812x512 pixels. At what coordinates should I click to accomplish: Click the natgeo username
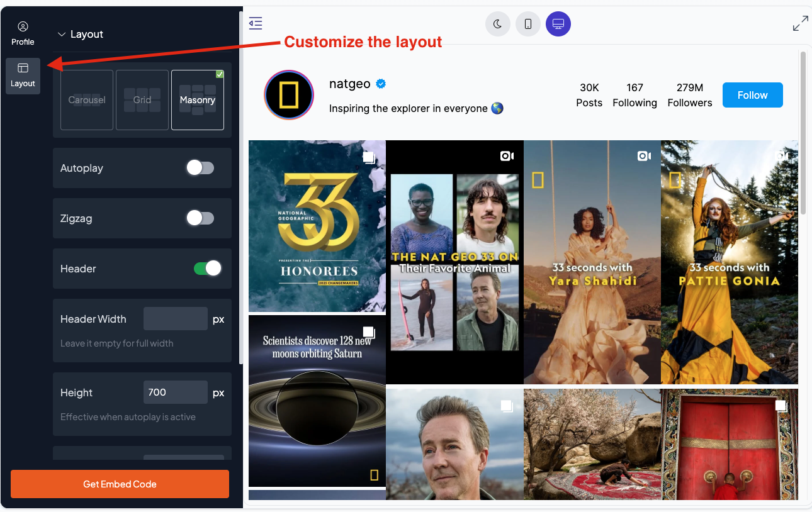click(x=349, y=84)
